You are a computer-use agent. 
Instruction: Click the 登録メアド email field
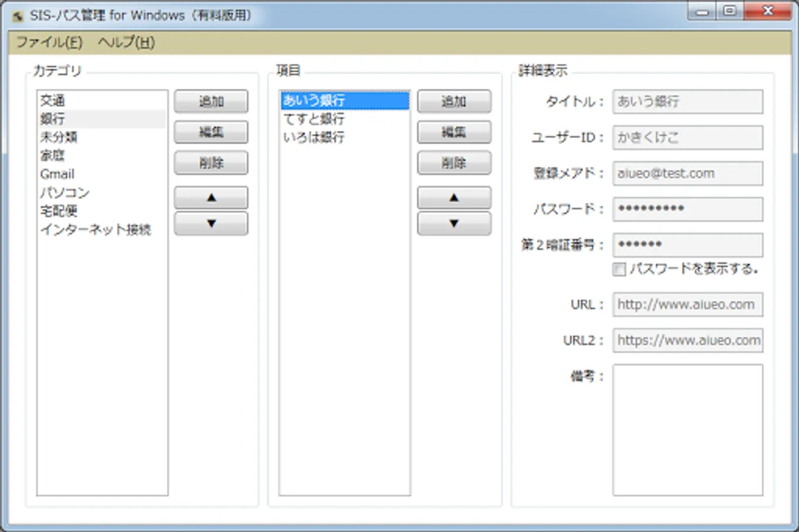tap(688, 173)
